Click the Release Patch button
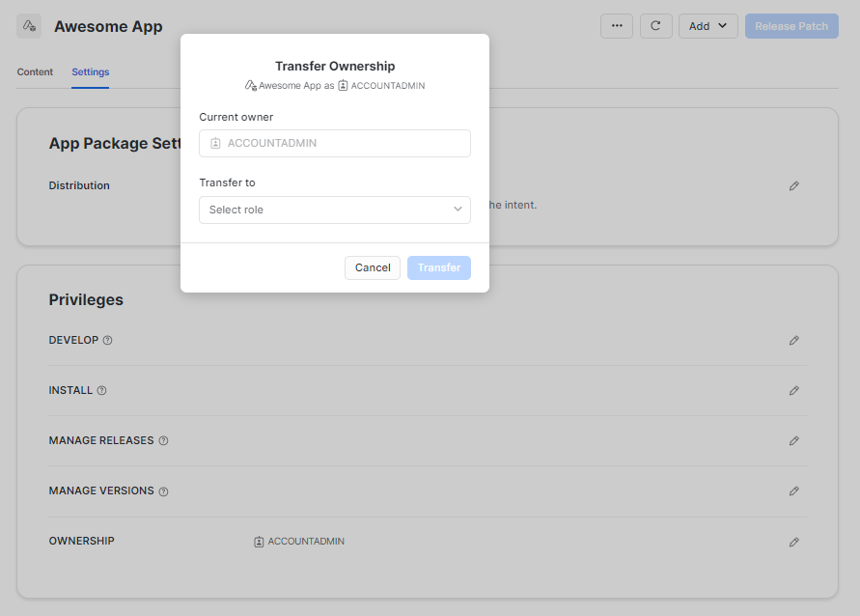 point(791,26)
